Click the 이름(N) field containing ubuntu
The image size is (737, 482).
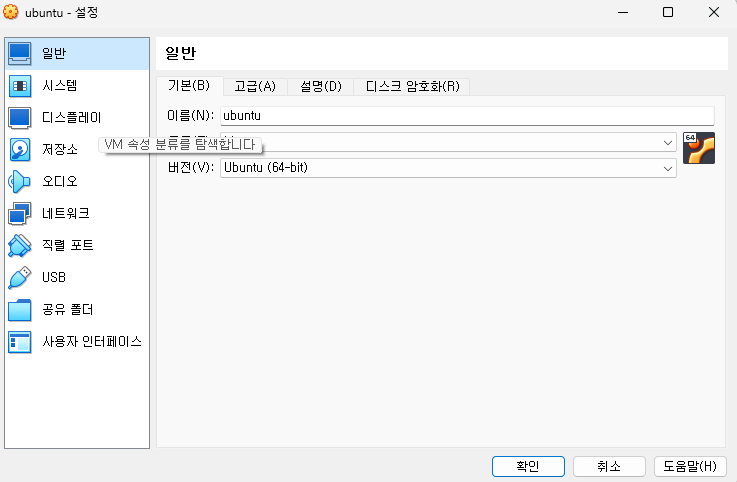pos(467,116)
